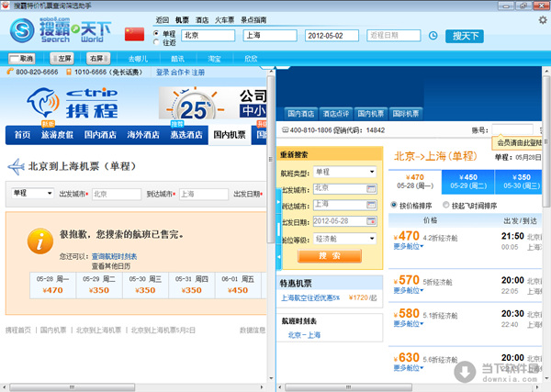
Task: Open the 航程类型 dropdown in search panel
Action: pos(344,172)
